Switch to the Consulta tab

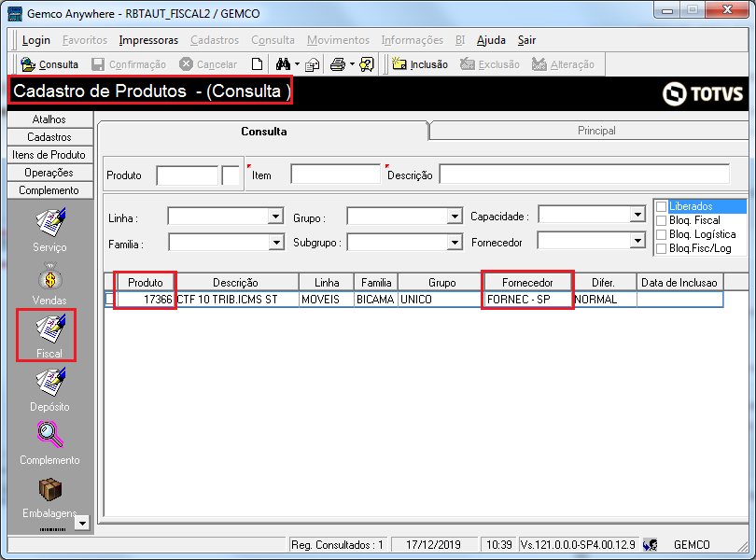[264, 132]
